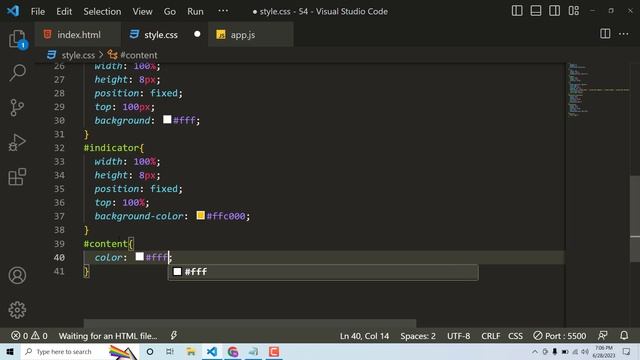Image resolution: width=640 pixels, height=360 pixels.
Task: Open the Extensions view
Action: tap(17, 177)
